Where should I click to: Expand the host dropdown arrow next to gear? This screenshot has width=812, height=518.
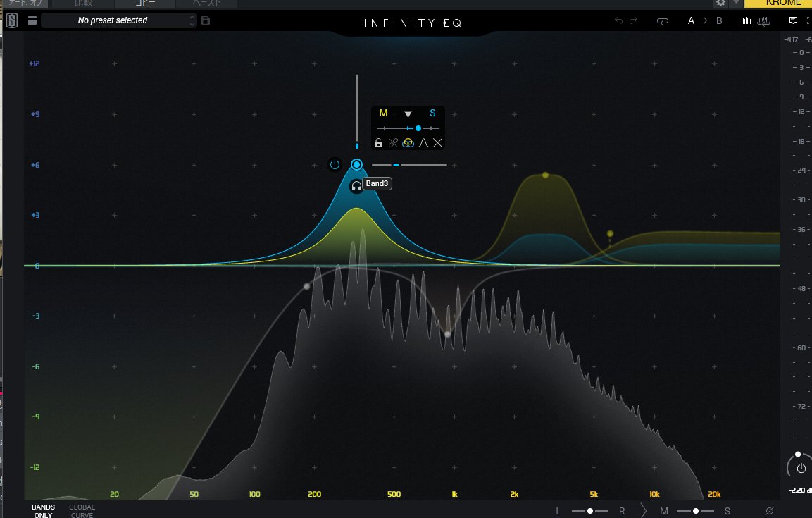point(736,3)
